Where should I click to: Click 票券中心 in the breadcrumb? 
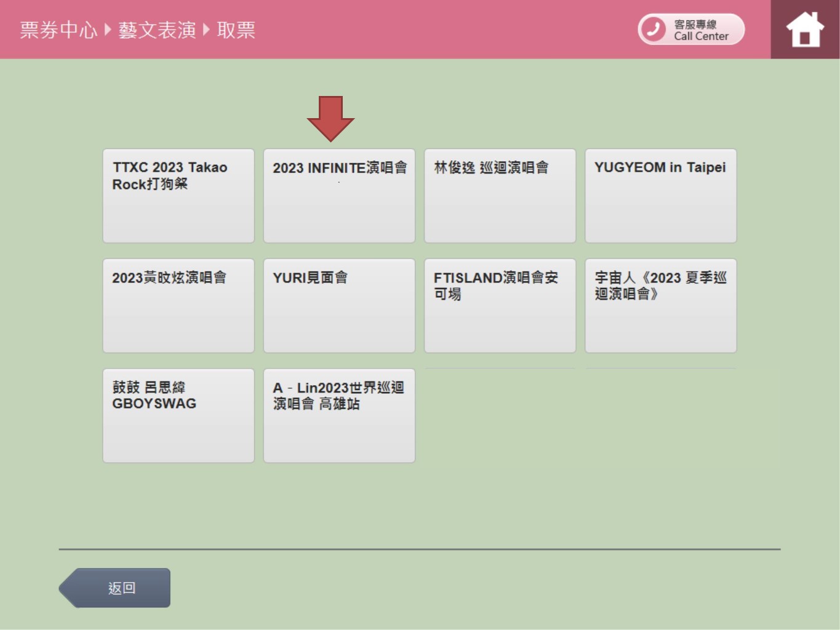click(58, 30)
